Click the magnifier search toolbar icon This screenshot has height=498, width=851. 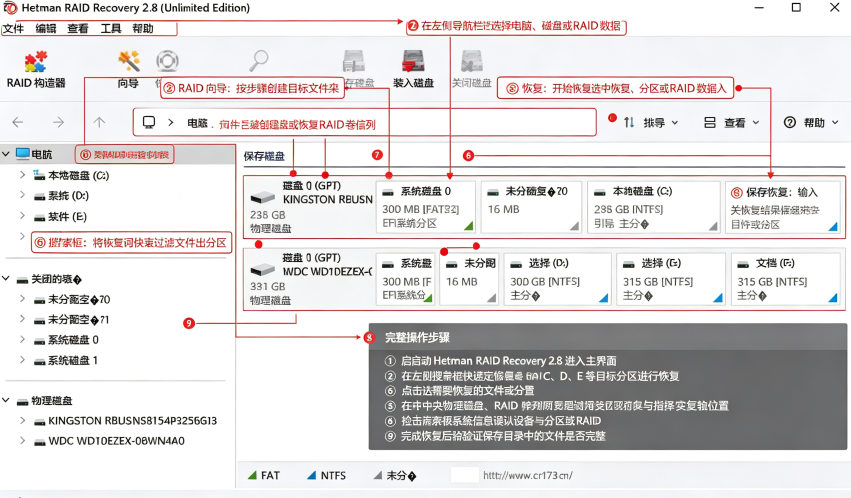pyautogui.click(x=259, y=61)
